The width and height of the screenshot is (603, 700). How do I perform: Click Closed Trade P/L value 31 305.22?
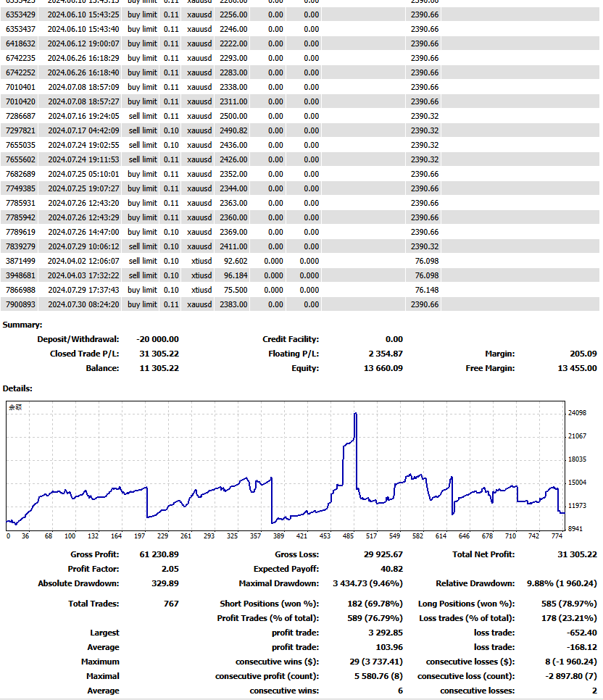coord(159,354)
